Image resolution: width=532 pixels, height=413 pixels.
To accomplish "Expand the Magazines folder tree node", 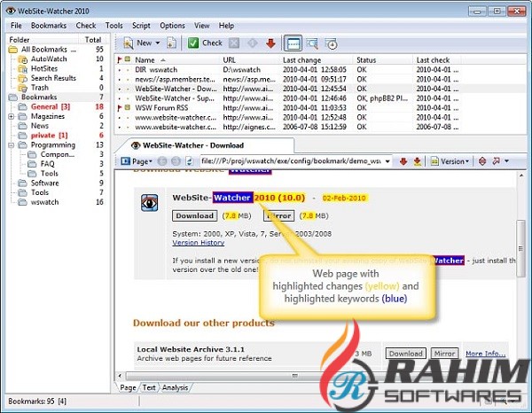I will 12,117.
